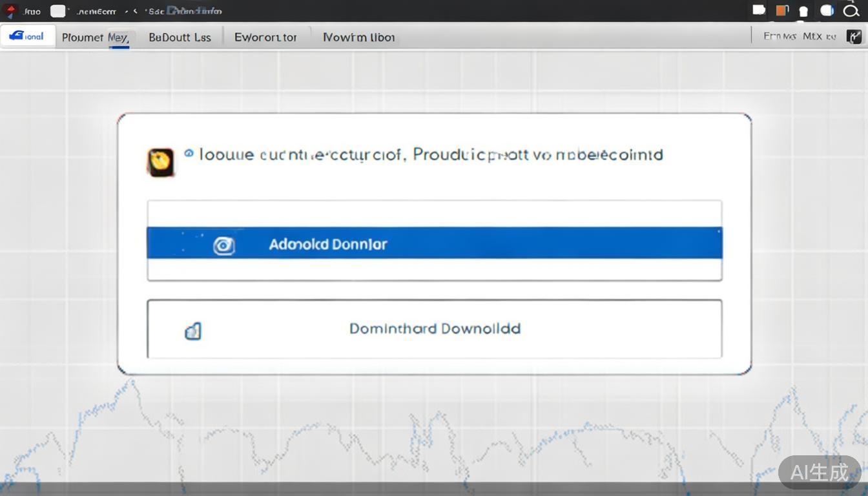
Task: Click the yellow clock icon in dialog
Action: (x=160, y=161)
